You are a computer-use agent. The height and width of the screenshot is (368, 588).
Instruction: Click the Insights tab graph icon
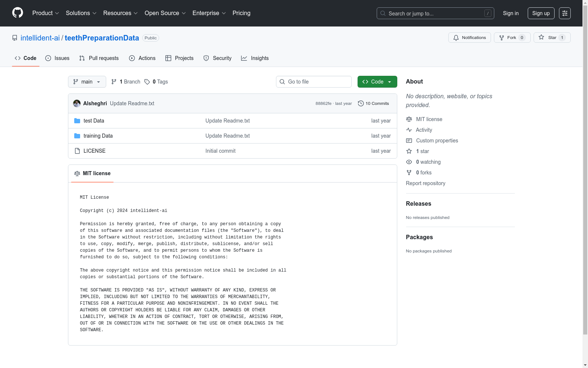244,58
